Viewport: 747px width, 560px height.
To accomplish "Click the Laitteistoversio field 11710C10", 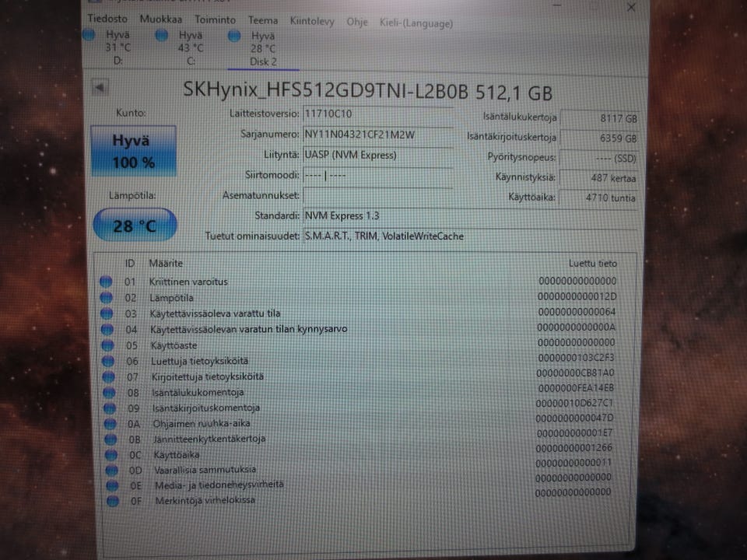I will click(x=377, y=114).
